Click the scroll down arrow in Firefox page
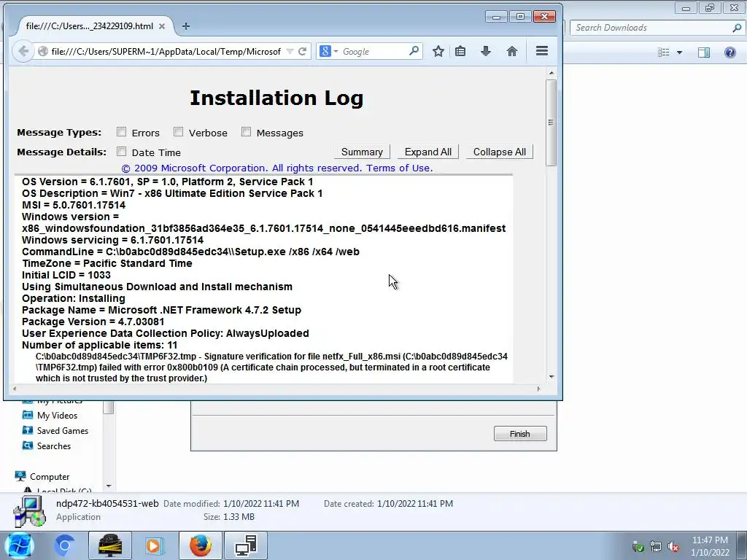The width and height of the screenshot is (747, 560). click(x=551, y=377)
